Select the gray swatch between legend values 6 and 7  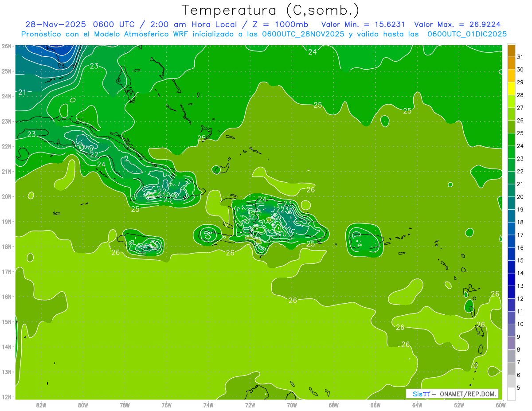(511, 368)
